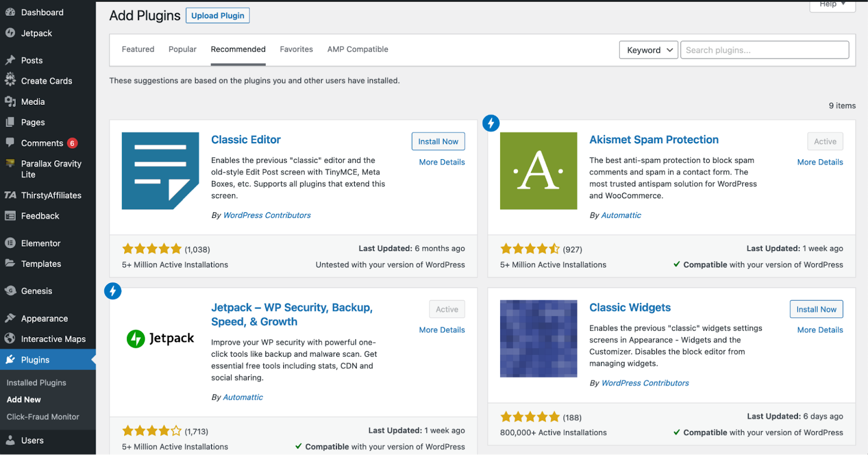
Task: Open Elementor sidebar icon
Action: pos(10,243)
